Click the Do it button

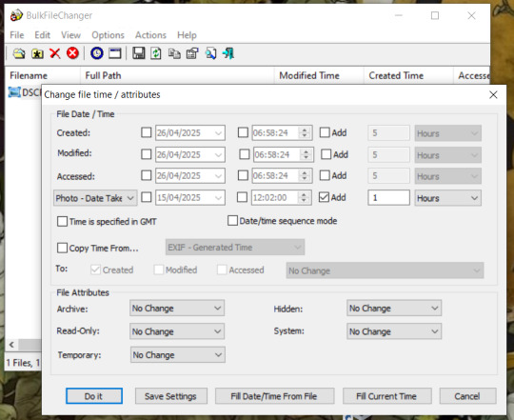(94, 396)
